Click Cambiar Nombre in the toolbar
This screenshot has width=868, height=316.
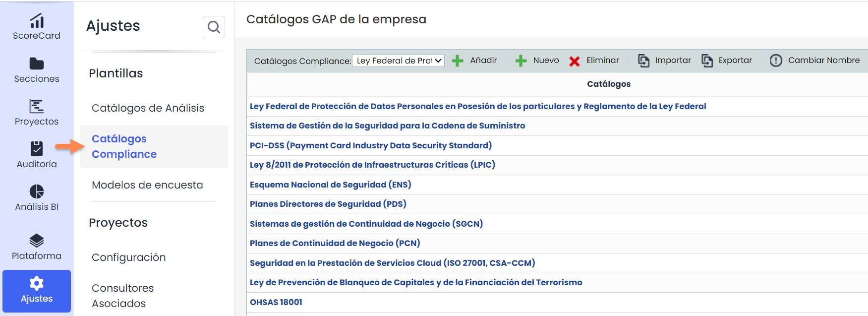point(815,61)
